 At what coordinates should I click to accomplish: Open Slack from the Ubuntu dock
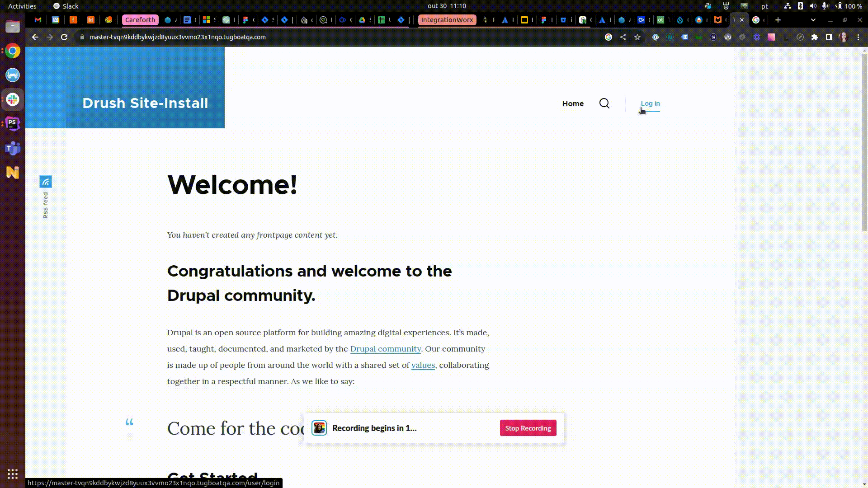(x=13, y=99)
